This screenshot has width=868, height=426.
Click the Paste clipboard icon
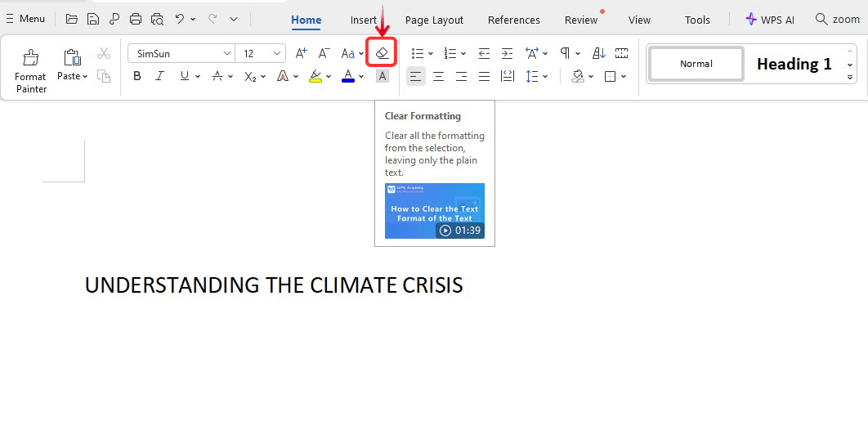pos(72,57)
